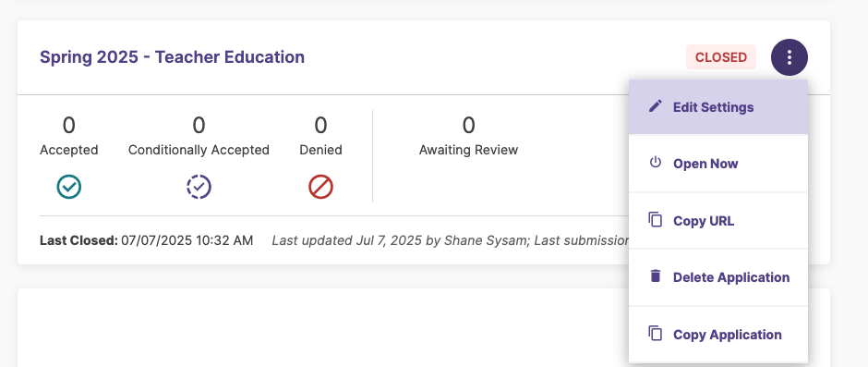Click the red Denied prohibition icon
Screen dimensions: 868x367
click(320, 187)
